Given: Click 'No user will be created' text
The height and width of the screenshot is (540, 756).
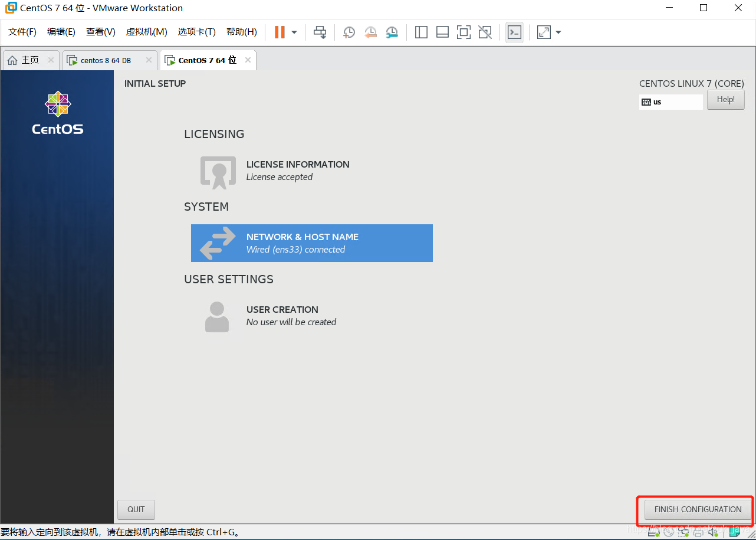Looking at the screenshot, I should (291, 322).
